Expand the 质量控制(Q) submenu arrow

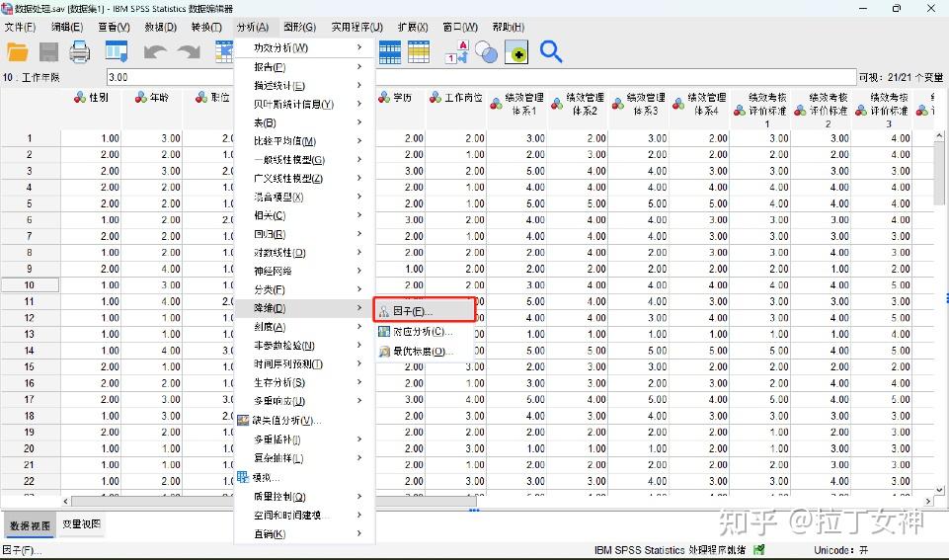(359, 497)
